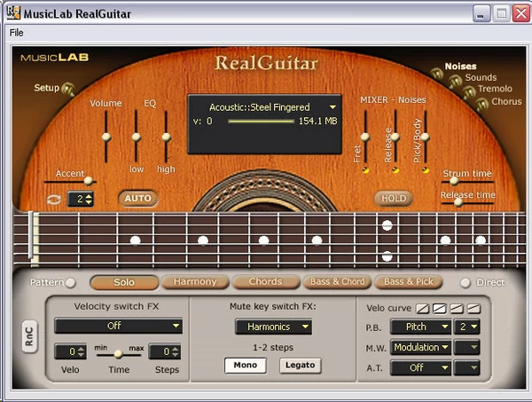This screenshot has height=402, width=532.
Task: Click the EQ low slider knob
Action: [x=137, y=138]
